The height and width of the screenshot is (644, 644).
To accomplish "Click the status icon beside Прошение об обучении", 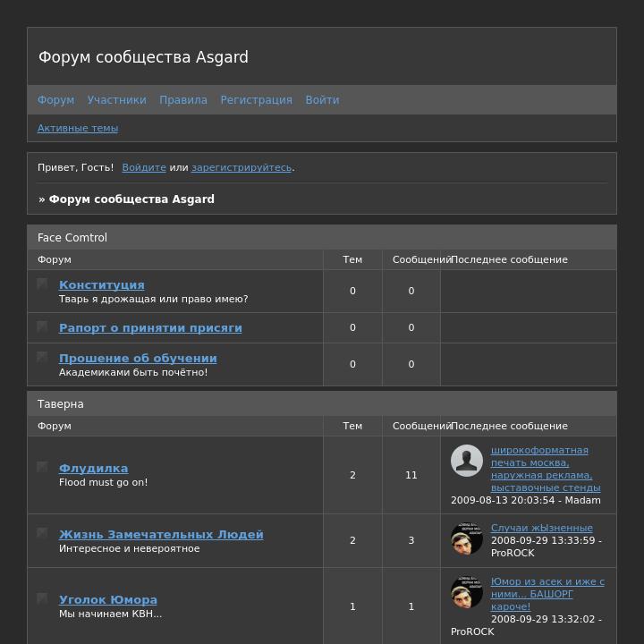I will pos(42,357).
